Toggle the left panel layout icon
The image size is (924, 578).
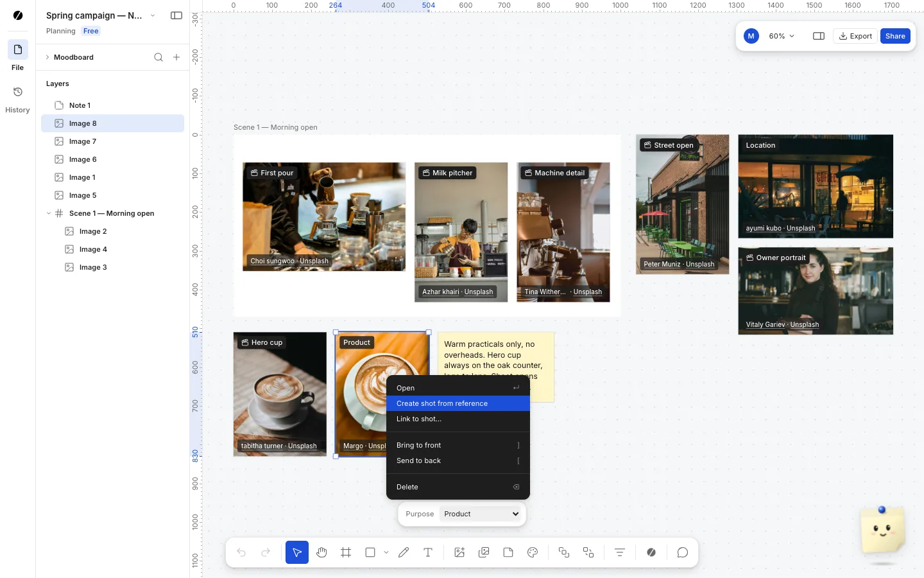click(176, 15)
